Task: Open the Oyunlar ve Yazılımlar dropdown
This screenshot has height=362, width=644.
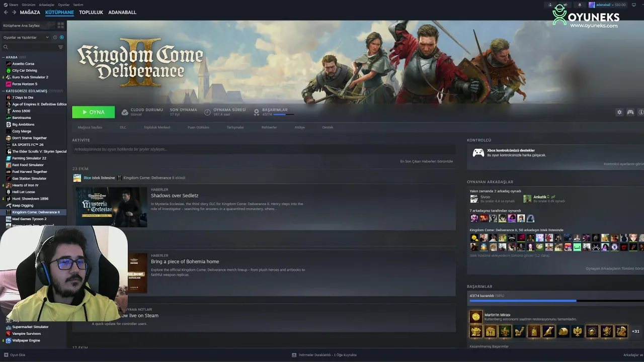Action: 26,37
